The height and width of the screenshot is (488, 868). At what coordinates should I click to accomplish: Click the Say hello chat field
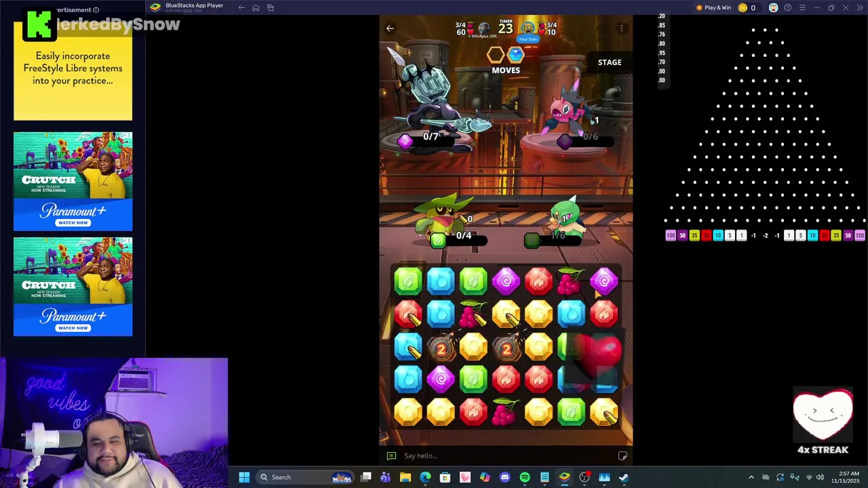(x=505, y=456)
